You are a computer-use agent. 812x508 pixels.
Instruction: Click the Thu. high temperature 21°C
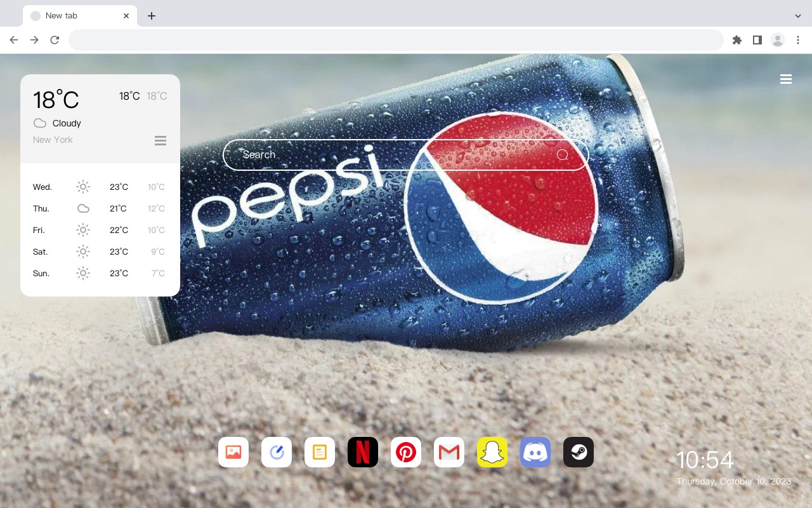coord(118,208)
